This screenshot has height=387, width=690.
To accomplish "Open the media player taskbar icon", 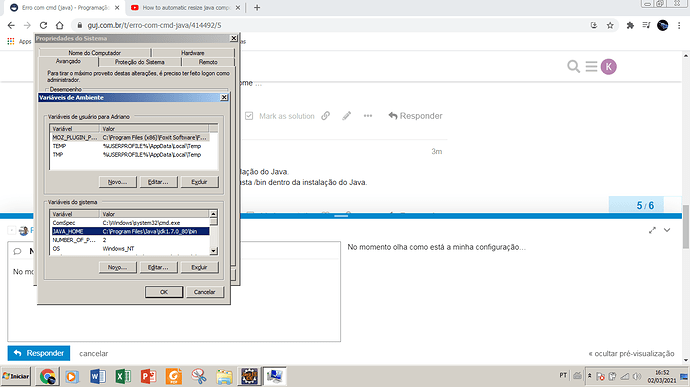I will [x=72, y=376].
